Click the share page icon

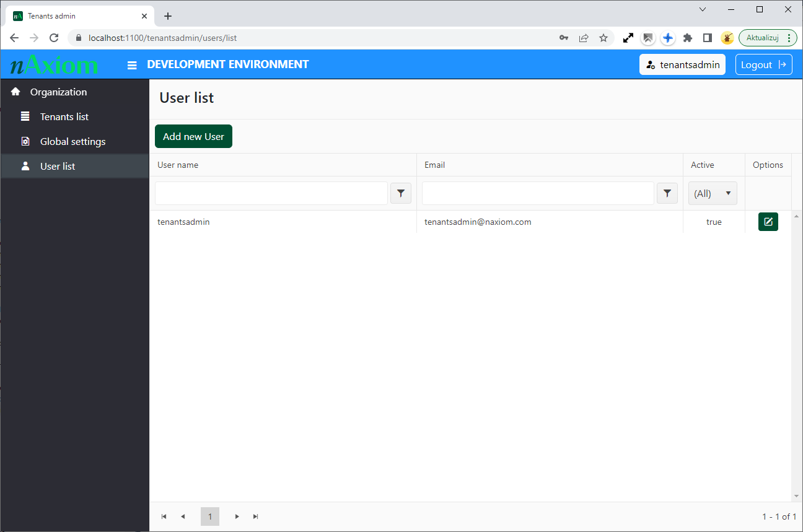[584, 38]
